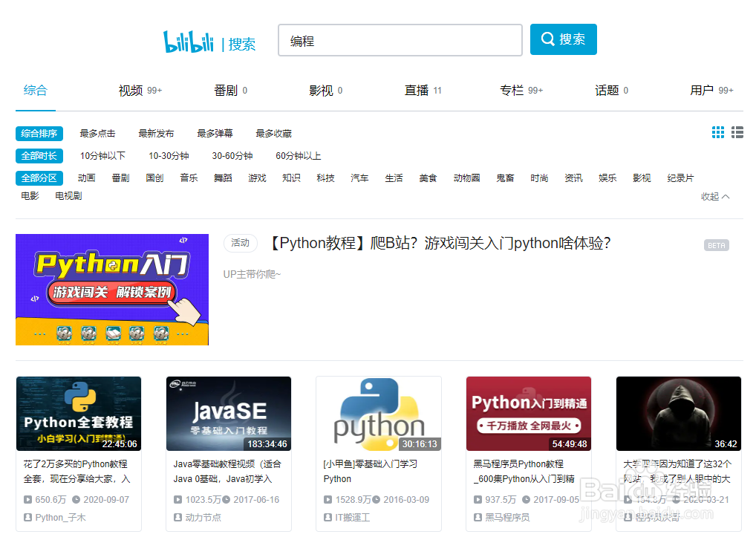Filter by 动物圈 category
Image resolution: width=756 pixels, height=540 pixels.
(x=466, y=178)
